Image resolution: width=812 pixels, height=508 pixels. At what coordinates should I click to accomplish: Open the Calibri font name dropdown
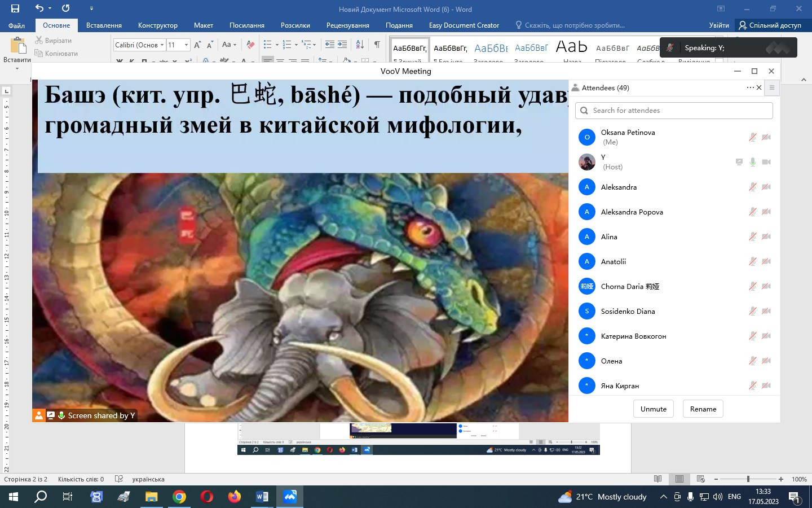tap(162, 45)
